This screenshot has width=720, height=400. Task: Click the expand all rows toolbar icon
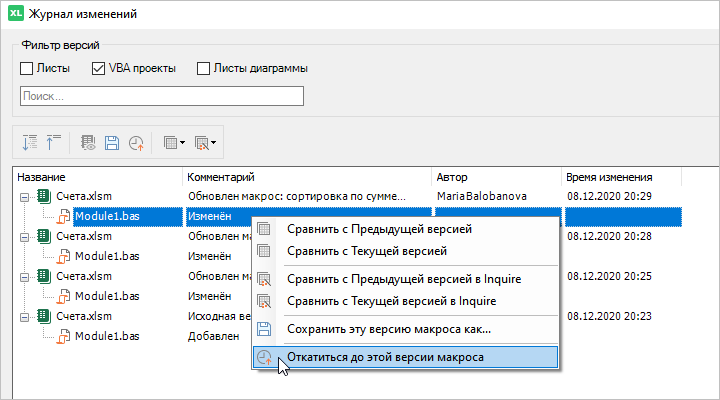click(29, 143)
